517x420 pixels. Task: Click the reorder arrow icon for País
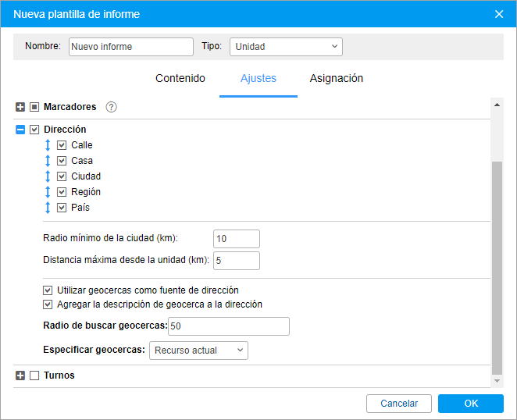click(48, 208)
